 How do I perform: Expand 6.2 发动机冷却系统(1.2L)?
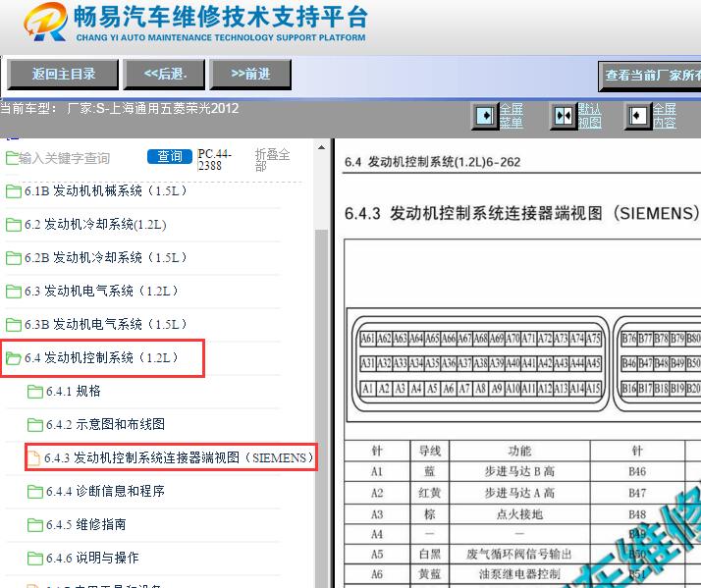[95, 225]
